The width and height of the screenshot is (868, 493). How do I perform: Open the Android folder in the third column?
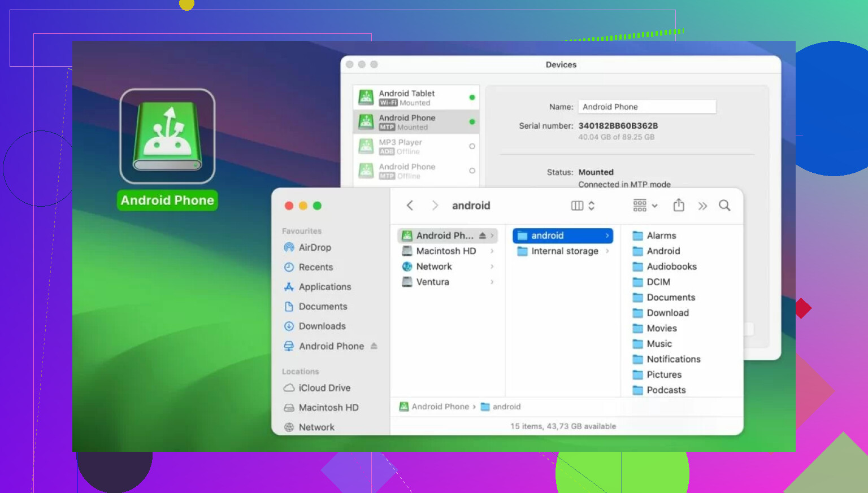[x=656, y=251]
